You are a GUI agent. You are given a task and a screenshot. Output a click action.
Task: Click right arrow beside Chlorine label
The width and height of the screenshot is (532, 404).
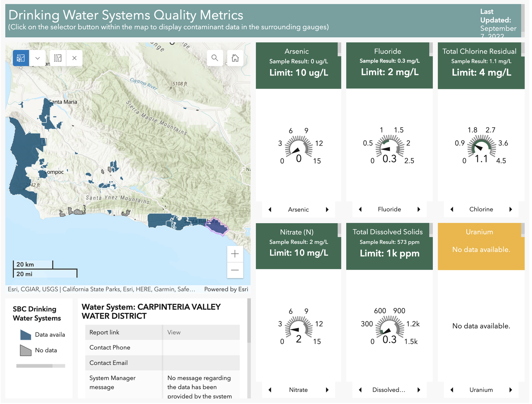511,209
